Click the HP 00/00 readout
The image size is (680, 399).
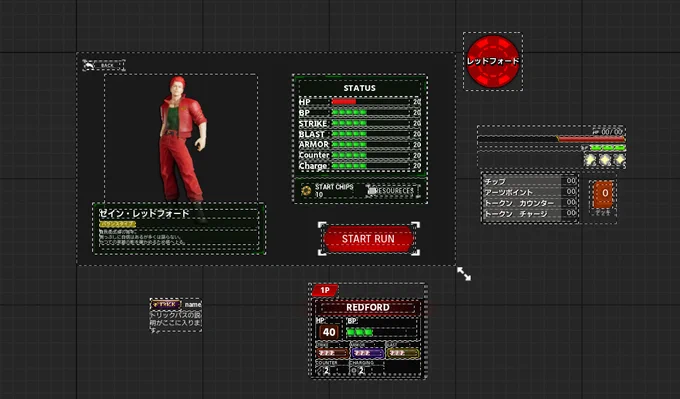coord(607,131)
